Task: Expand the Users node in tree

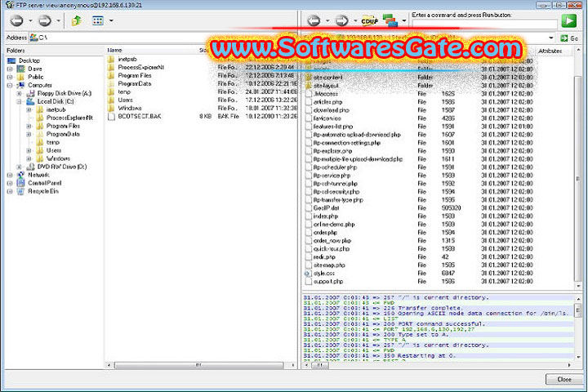Action: (29, 151)
